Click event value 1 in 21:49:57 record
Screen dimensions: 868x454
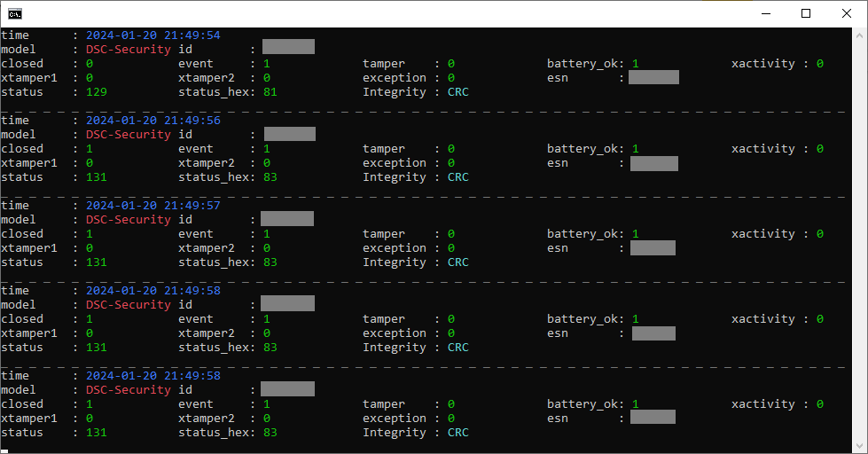(267, 235)
